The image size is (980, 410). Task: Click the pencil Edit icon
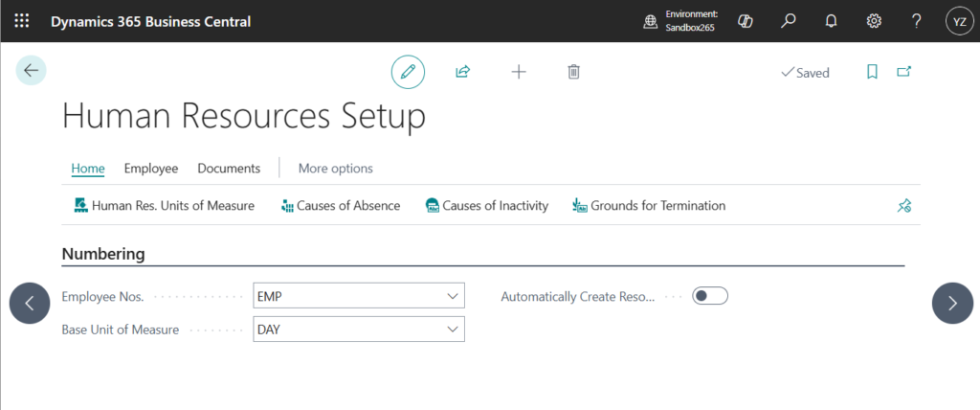pos(408,72)
